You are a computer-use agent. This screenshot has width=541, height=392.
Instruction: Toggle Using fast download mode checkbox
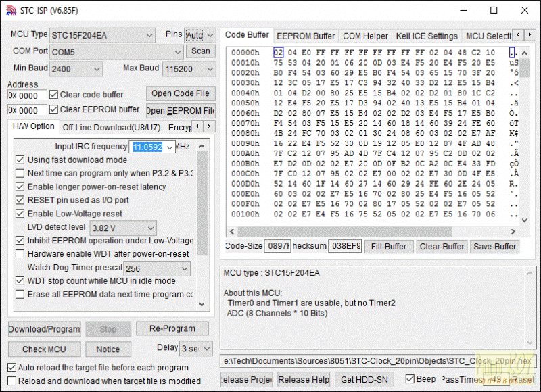click(20, 160)
